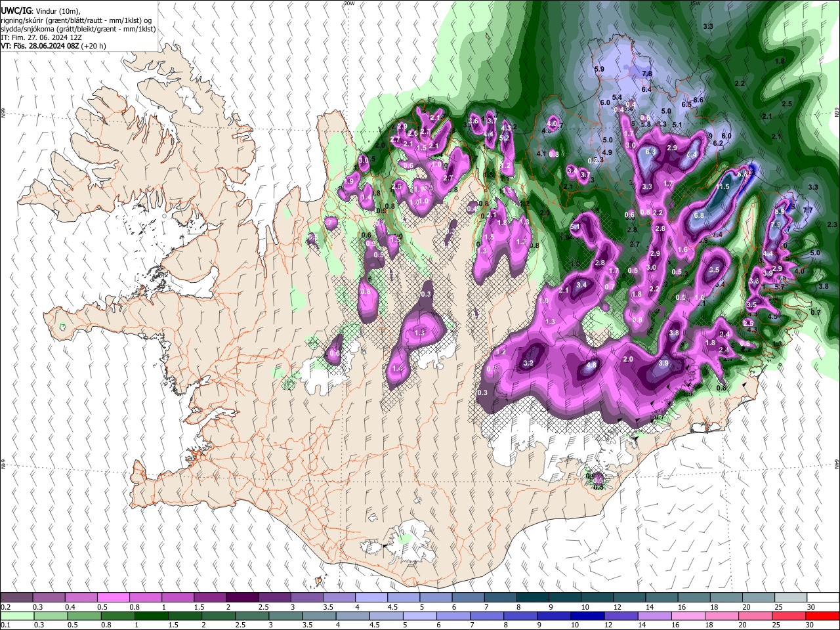
Task: Select the upper color bar swatch between 8 and 9
Action: [533, 598]
